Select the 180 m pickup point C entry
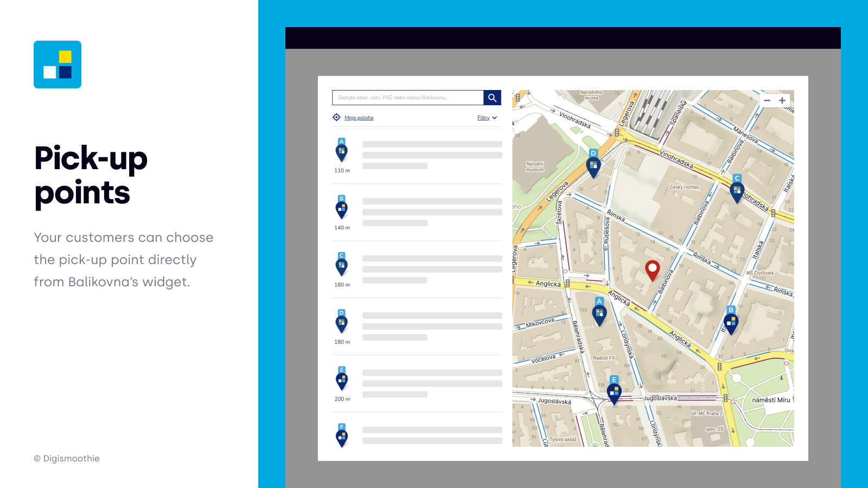 (x=417, y=267)
